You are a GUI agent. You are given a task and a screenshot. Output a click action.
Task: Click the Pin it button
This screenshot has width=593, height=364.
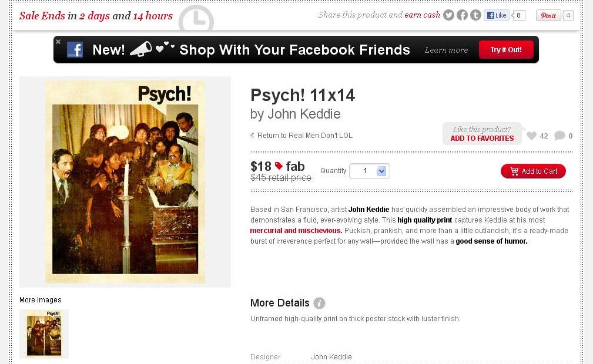tap(548, 15)
